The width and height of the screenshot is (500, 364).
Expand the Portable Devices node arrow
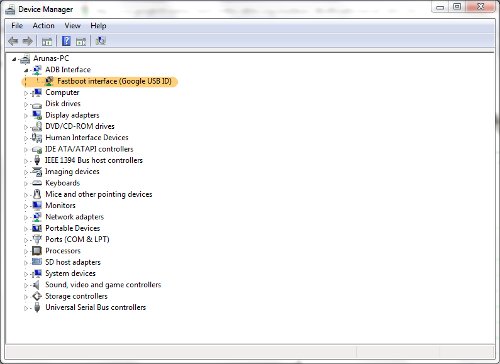click(26, 229)
